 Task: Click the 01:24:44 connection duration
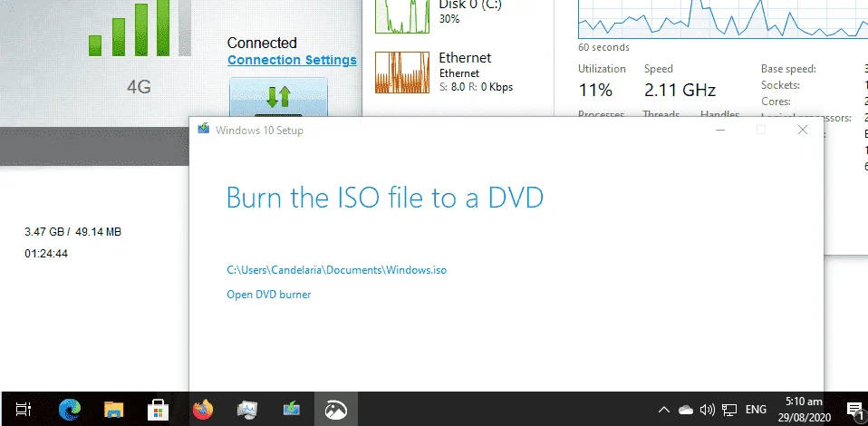[46, 254]
